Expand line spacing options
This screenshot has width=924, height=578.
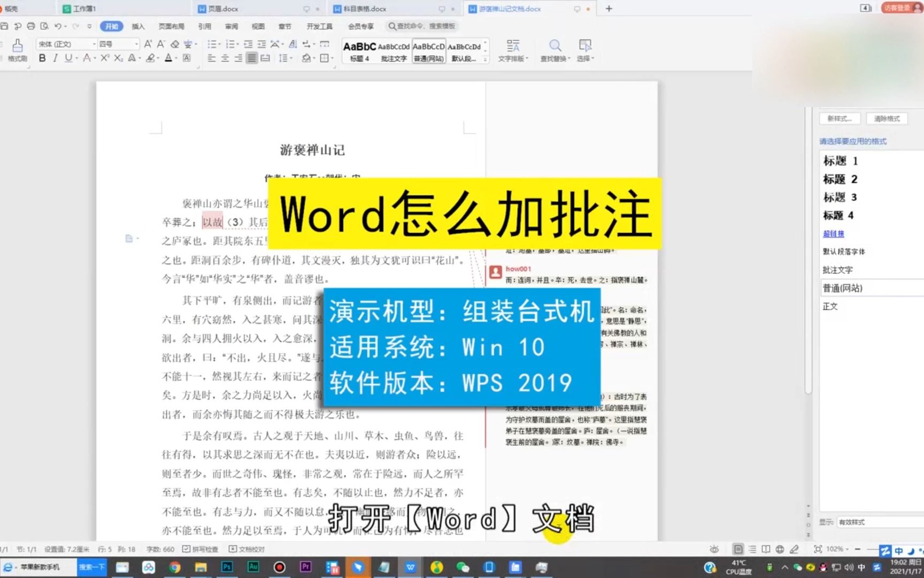pos(291,58)
